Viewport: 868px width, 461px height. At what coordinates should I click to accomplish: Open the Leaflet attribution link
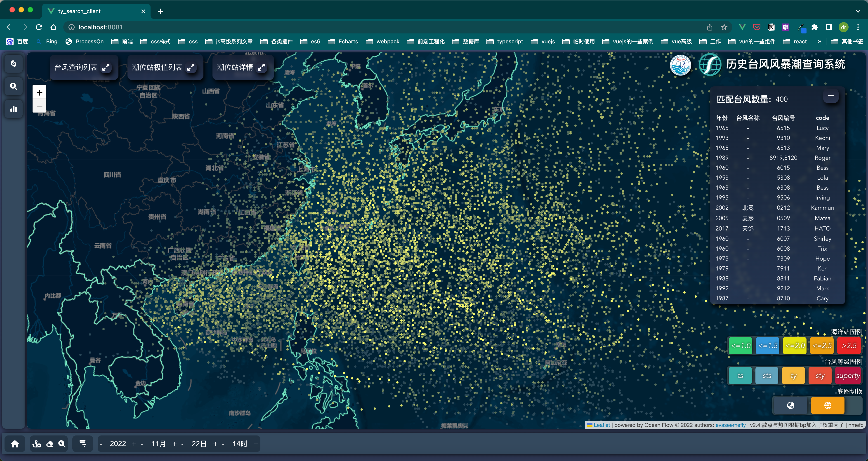601,425
